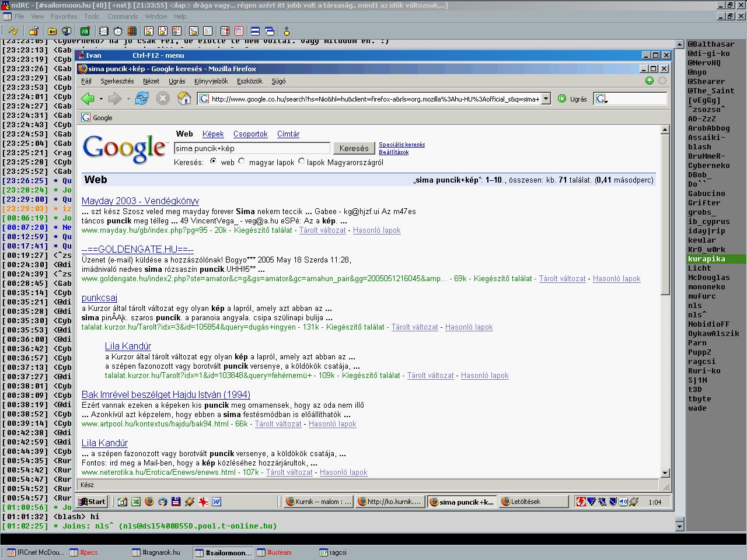Open the mIRC DCC options icon
The height and width of the screenshot is (560, 747).
pos(177,31)
